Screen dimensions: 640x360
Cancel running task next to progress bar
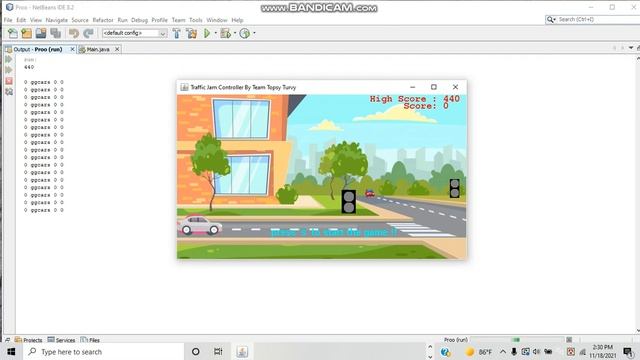coord(569,340)
